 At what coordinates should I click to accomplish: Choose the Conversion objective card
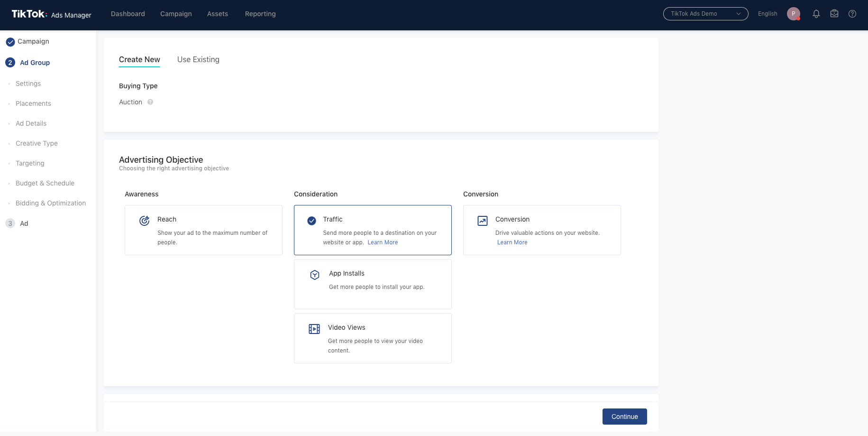(x=542, y=230)
